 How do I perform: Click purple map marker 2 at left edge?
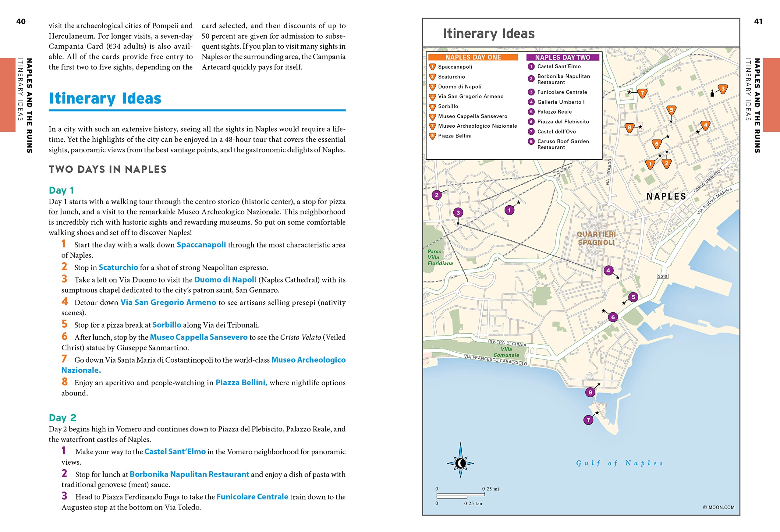point(436,195)
